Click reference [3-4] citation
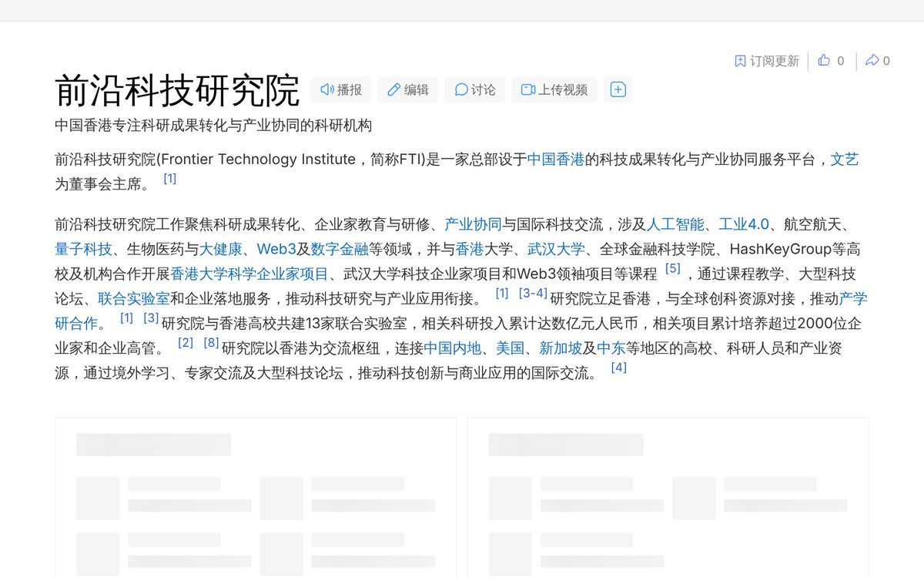Image resolution: width=924 pixels, height=578 pixels. point(533,293)
